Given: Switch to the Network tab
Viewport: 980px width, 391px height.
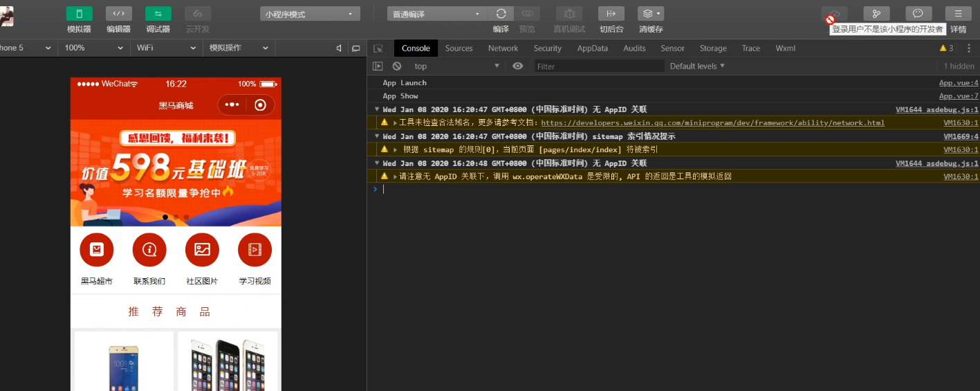Looking at the screenshot, I should pyautogui.click(x=503, y=48).
